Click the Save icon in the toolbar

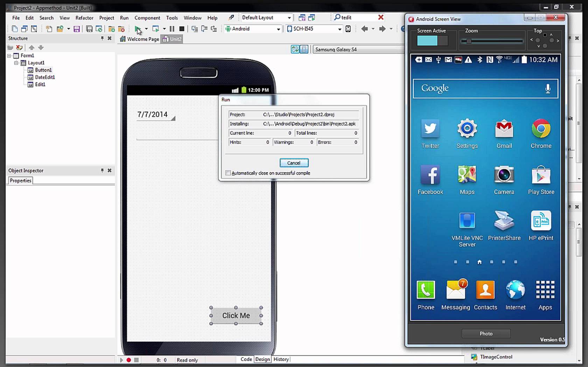point(77,29)
